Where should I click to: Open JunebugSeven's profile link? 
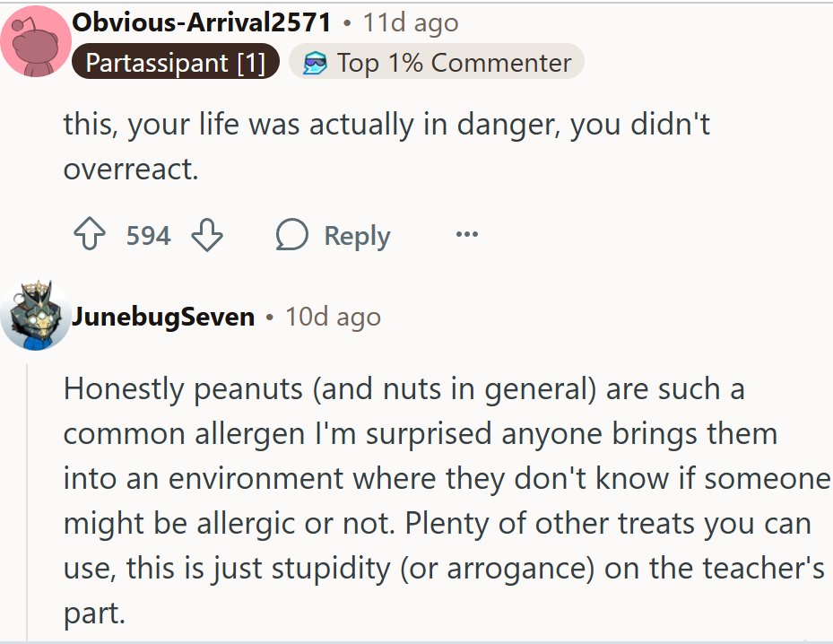tap(164, 316)
